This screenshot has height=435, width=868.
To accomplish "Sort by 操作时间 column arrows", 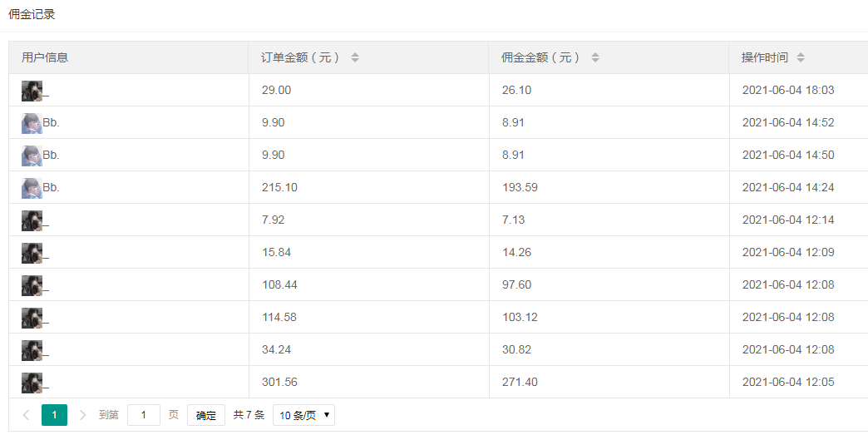I will [801, 57].
